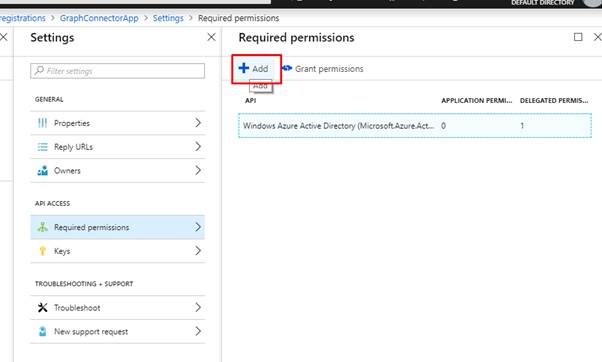Click the search magnifier icon in filter
The width and height of the screenshot is (602, 362).
click(39, 71)
